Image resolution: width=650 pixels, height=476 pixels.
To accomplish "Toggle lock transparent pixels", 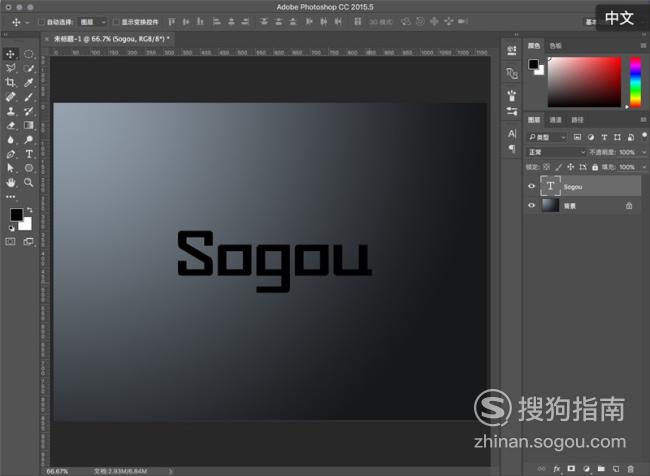I will [x=546, y=167].
